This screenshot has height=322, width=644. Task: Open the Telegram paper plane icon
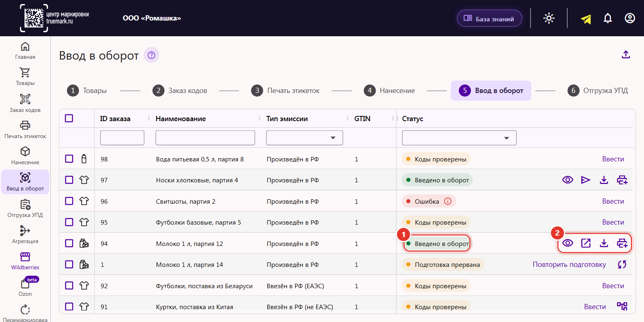point(586,19)
